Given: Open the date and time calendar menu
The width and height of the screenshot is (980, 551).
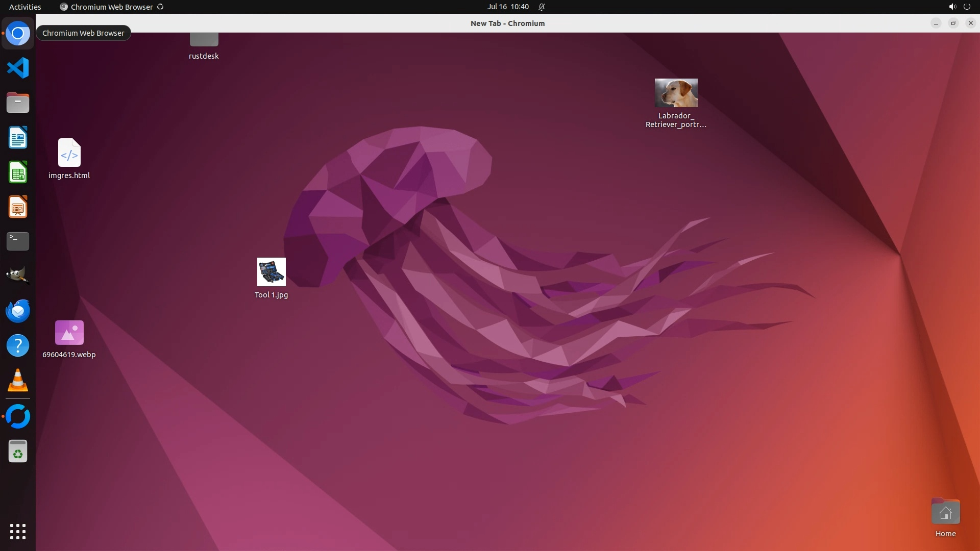Looking at the screenshot, I should point(507,7).
